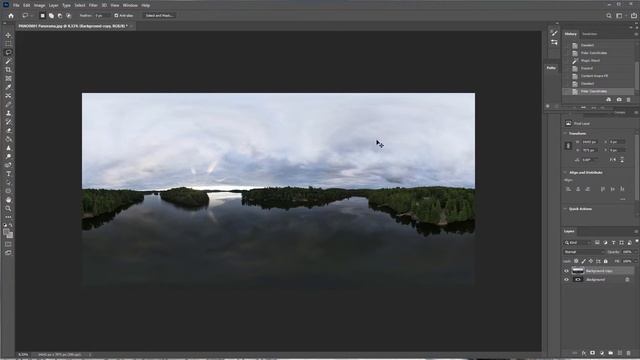Screen dimensions: 640x360
Task: Open the Normal blend mode dropdown
Action: click(583, 252)
